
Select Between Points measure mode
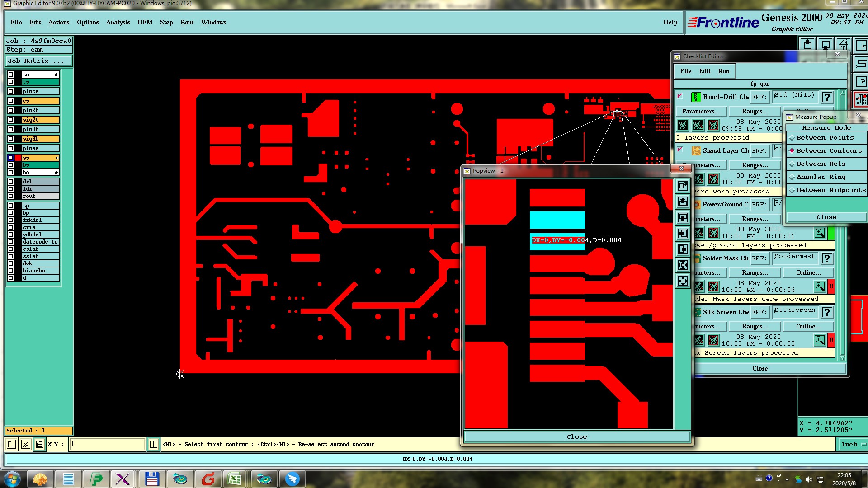(x=825, y=138)
